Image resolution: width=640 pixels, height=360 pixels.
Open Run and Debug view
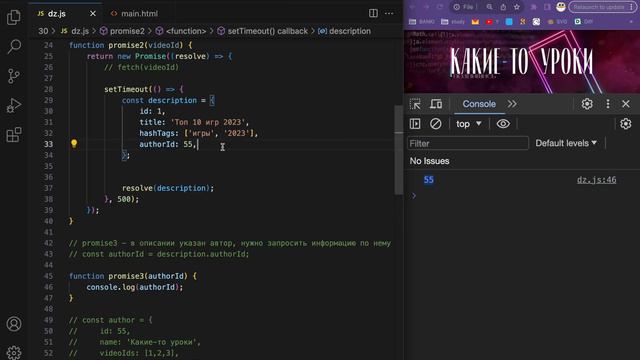tap(14, 105)
